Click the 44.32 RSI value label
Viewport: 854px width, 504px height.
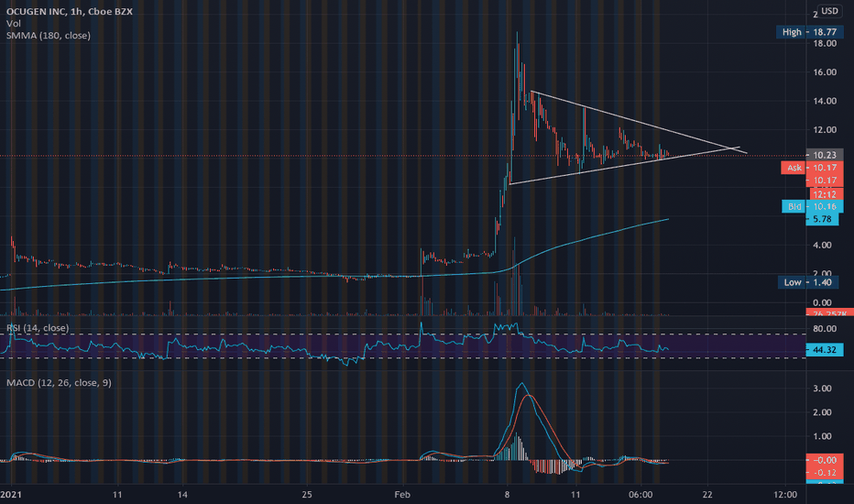(x=825, y=350)
